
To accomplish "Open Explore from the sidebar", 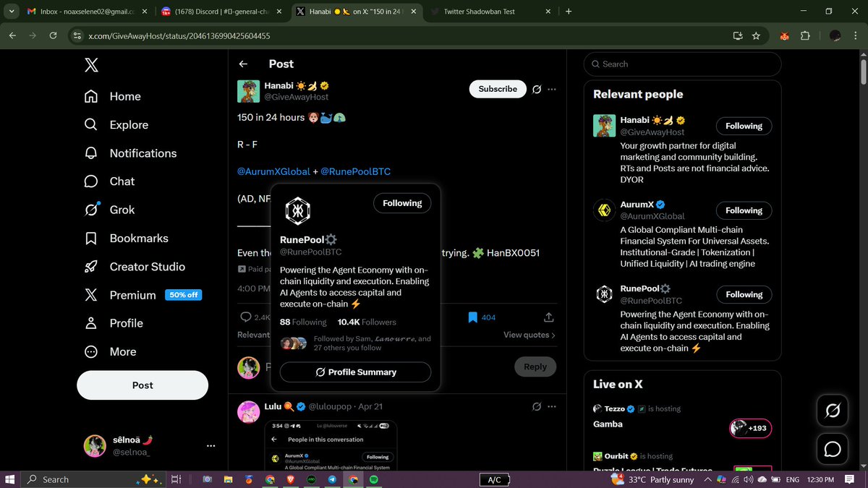I will 116,125.
